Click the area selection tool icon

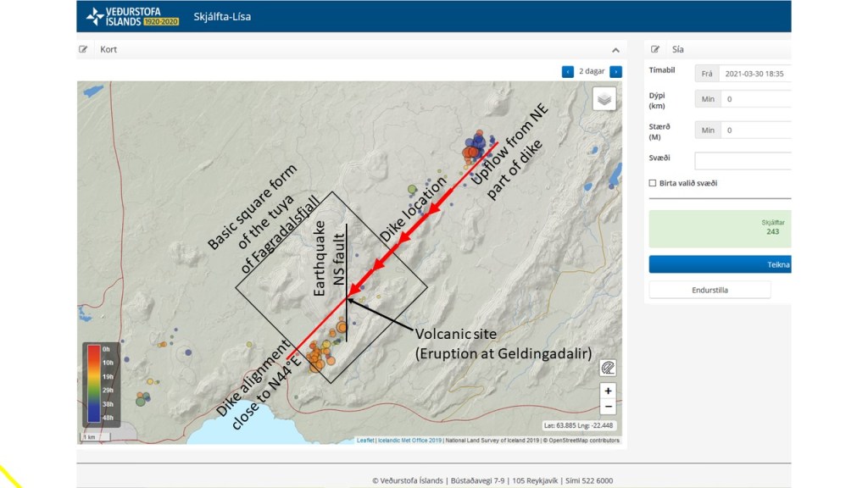tap(607, 368)
